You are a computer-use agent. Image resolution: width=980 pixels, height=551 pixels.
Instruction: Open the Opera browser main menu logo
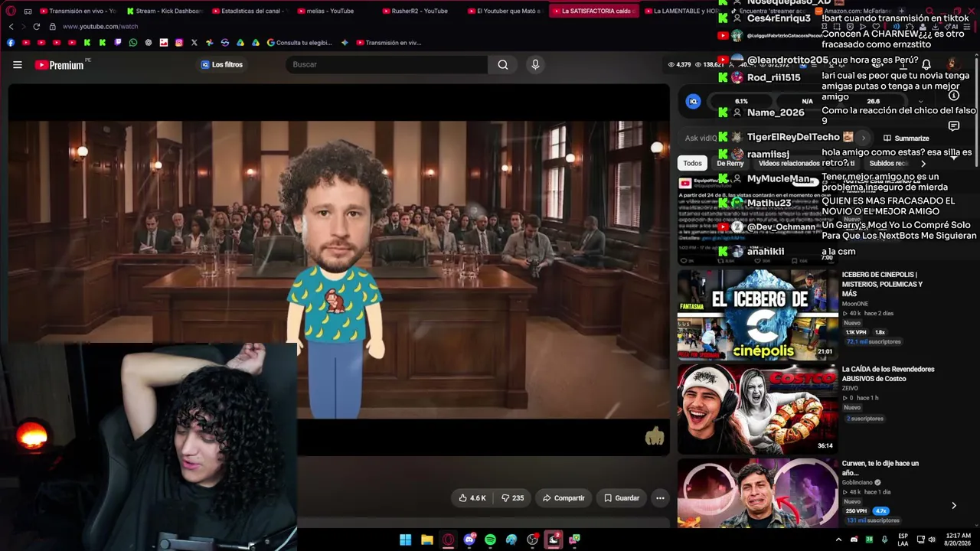point(10,11)
